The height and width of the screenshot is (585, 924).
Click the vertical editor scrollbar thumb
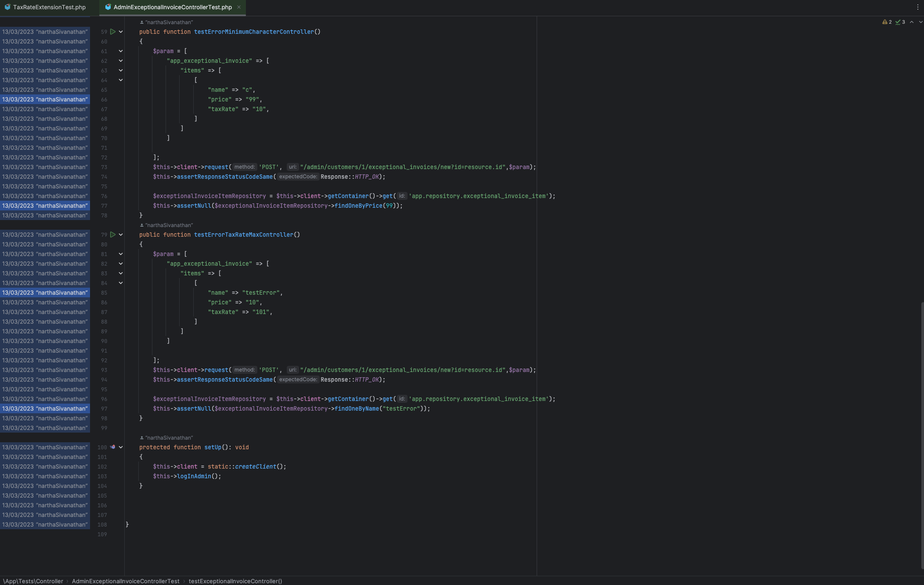coord(922,435)
